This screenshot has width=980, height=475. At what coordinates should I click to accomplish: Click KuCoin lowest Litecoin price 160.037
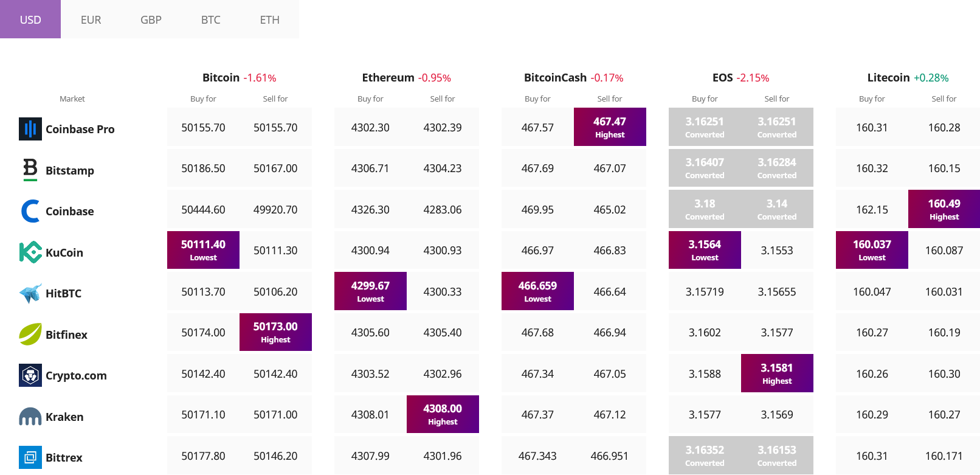pos(872,250)
